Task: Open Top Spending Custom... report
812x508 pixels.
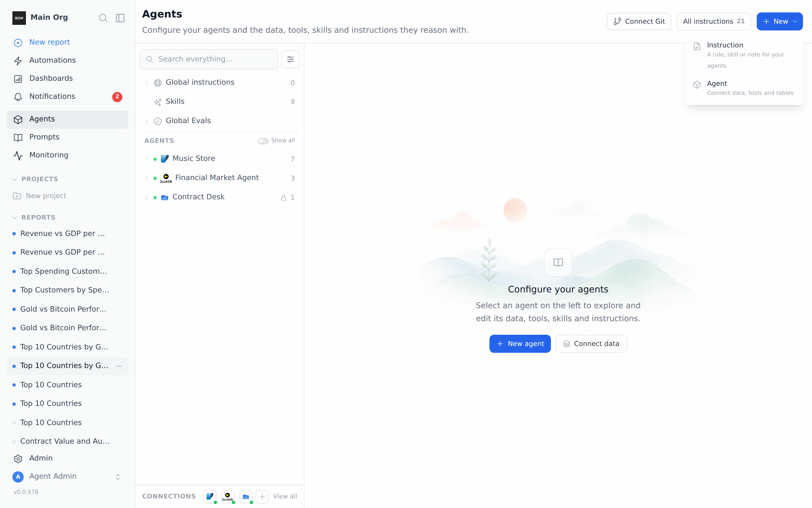Action: pos(67,271)
